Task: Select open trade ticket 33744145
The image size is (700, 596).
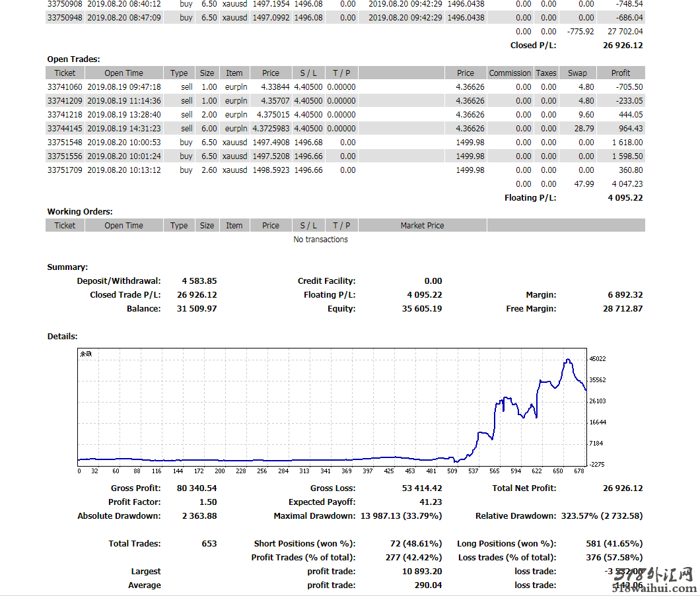Action: [65, 129]
